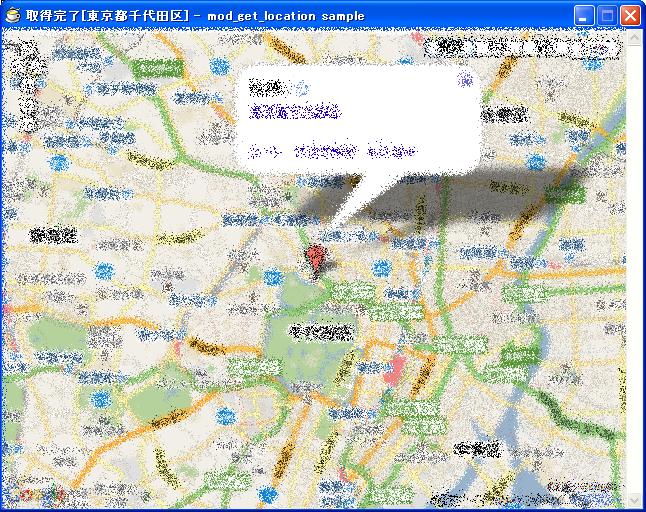Open the application icon menu in title bar
The image size is (646, 512).
(x=13, y=16)
